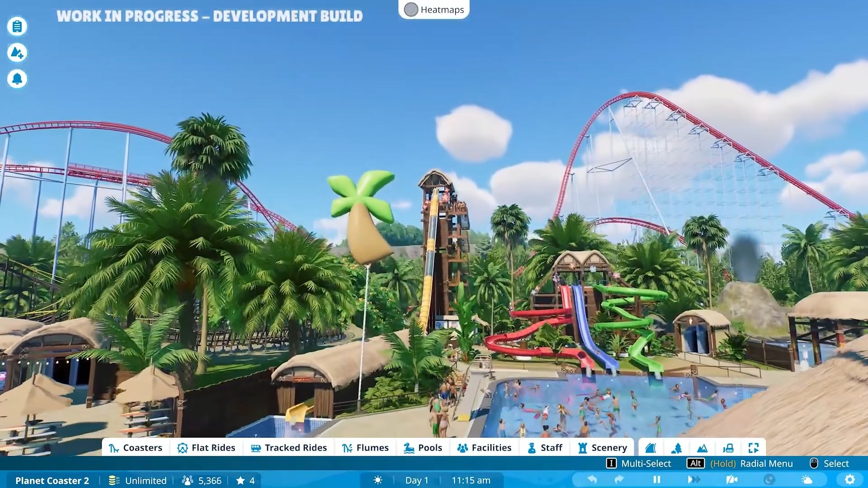Open the Flumes tab
The height and width of the screenshot is (488, 868).
click(365, 448)
